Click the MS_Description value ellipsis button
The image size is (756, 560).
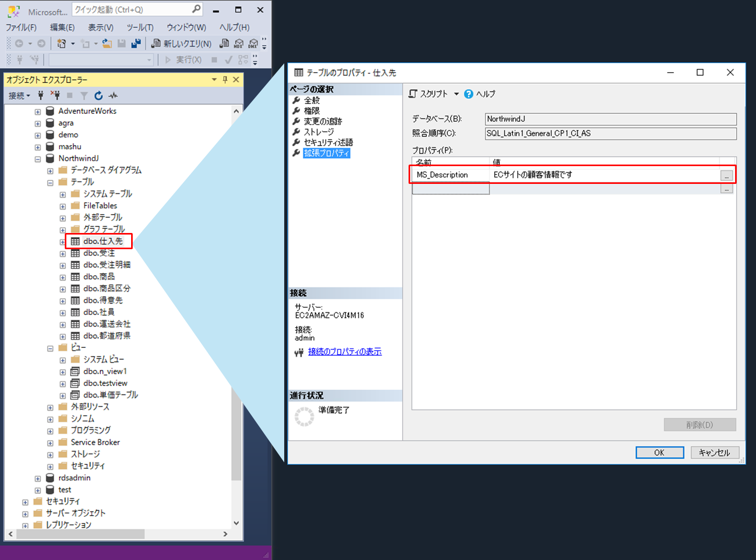coord(726,176)
